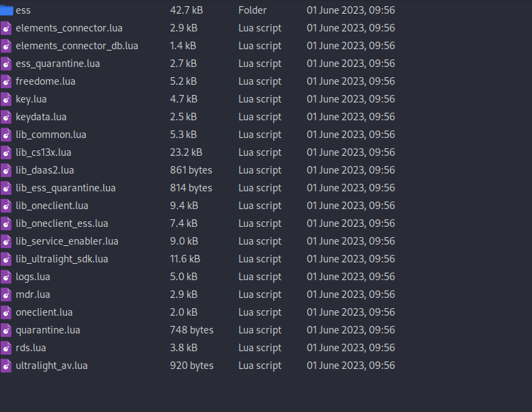Screen dimensions: 532x412
Task: Select the elements_connector_db.lua file name
Action: tap(76, 46)
